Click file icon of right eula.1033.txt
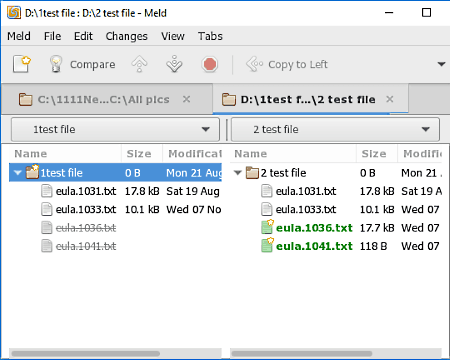 tap(267, 210)
